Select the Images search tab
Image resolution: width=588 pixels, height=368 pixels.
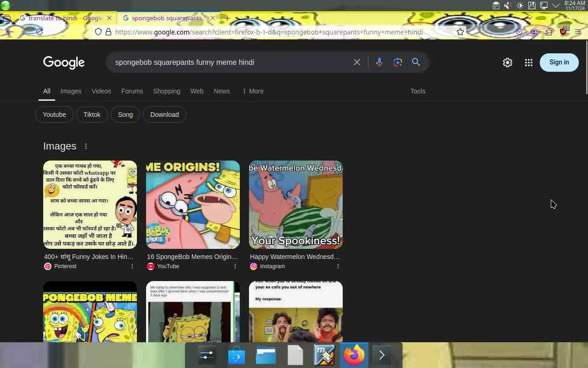[x=71, y=91]
